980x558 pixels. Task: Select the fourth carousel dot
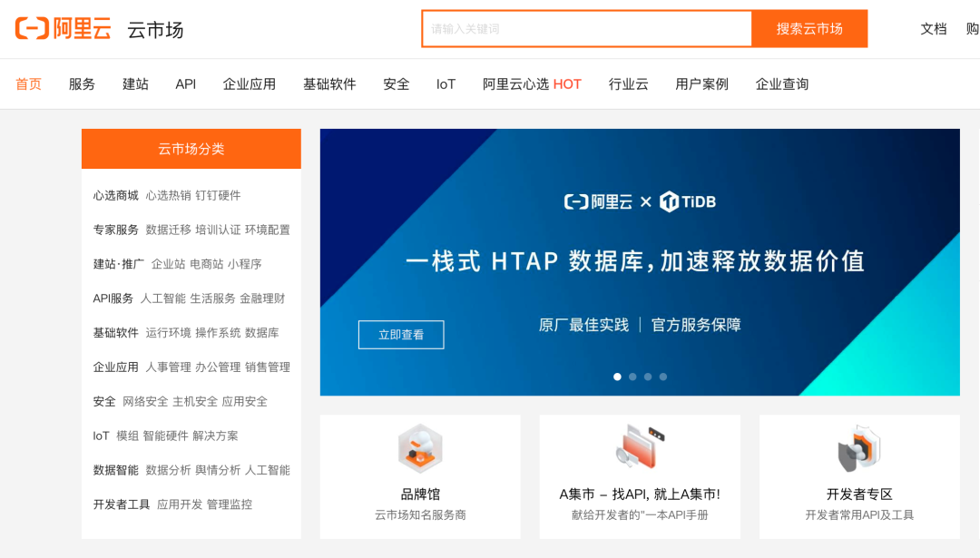[x=663, y=377]
